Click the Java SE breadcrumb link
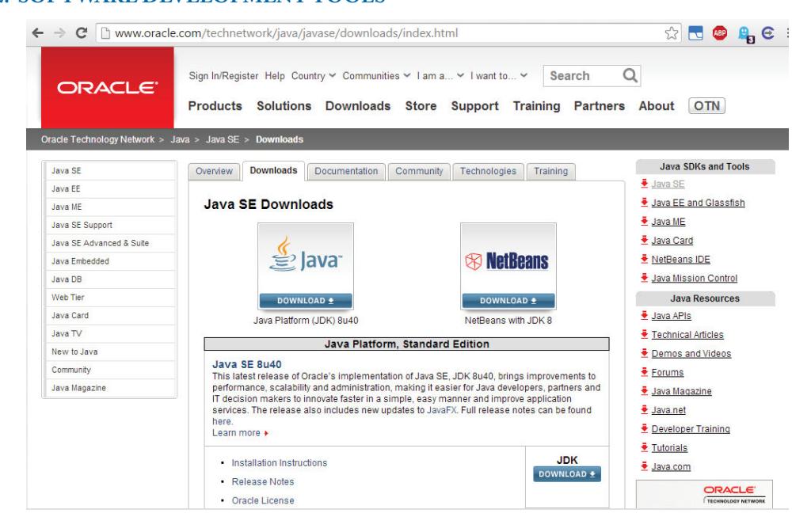Image resolution: width=811 pixels, height=532 pixels. 223,139
